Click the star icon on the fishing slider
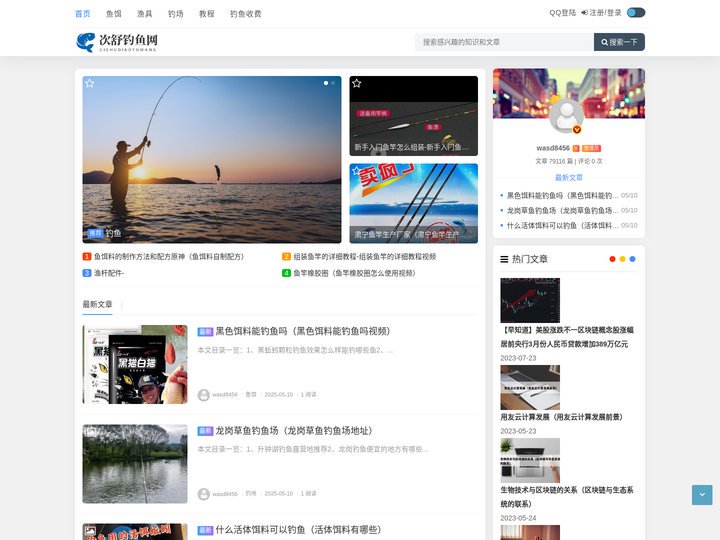720x540 pixels. click(90, 83)
